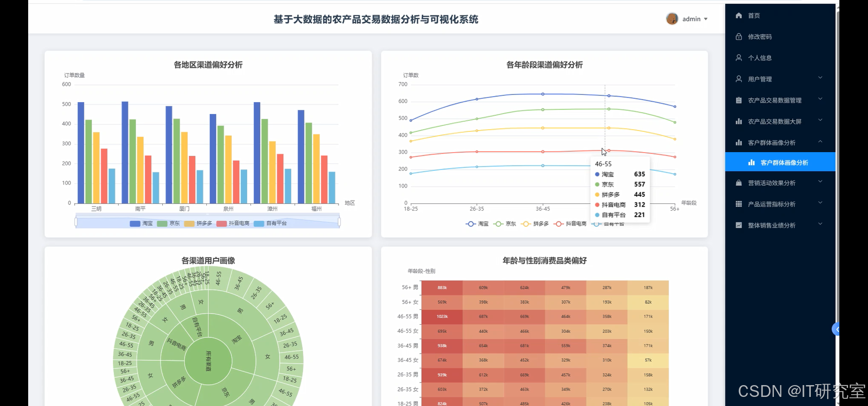
Task: Click the lock icon for 修改密码
Action: 738,36
